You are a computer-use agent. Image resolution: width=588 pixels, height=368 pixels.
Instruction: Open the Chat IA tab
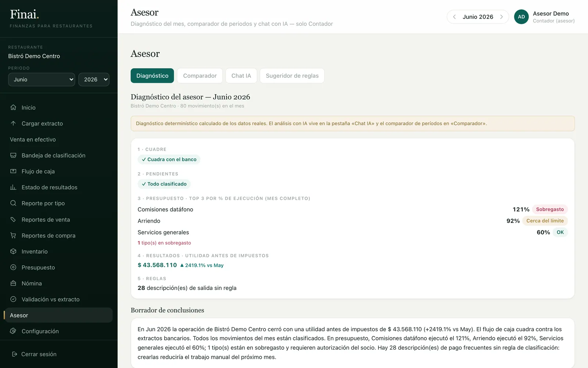coord(241,75)
